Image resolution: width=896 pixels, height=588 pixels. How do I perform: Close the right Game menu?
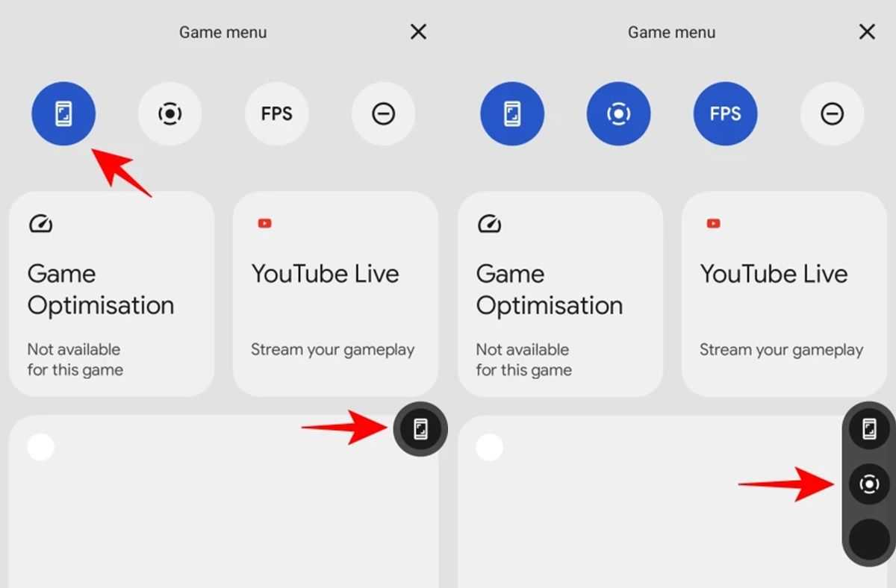point(867,31)
